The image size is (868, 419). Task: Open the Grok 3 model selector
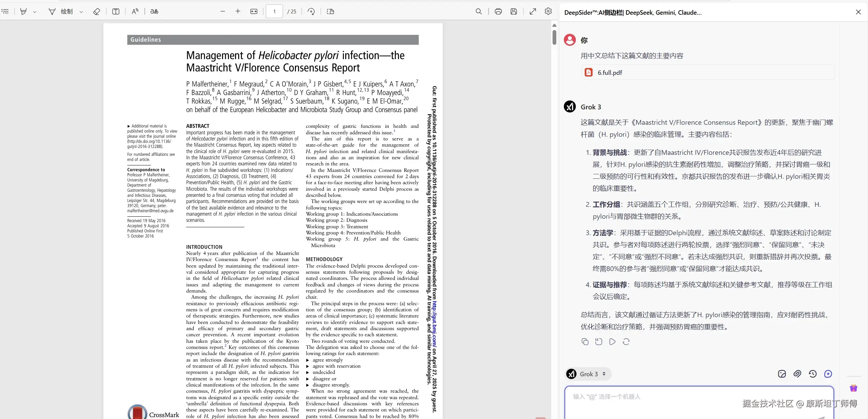click(588, 374)
